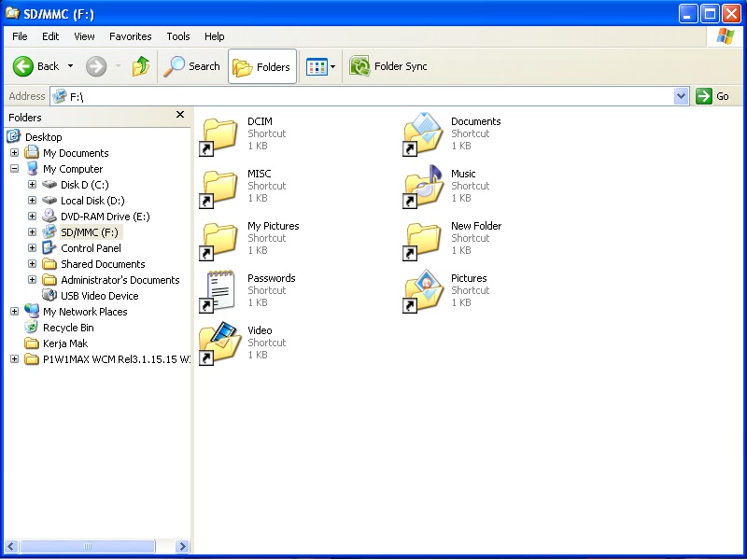
Task: Expand the My Network Places tree node
Action: [14, 311]
